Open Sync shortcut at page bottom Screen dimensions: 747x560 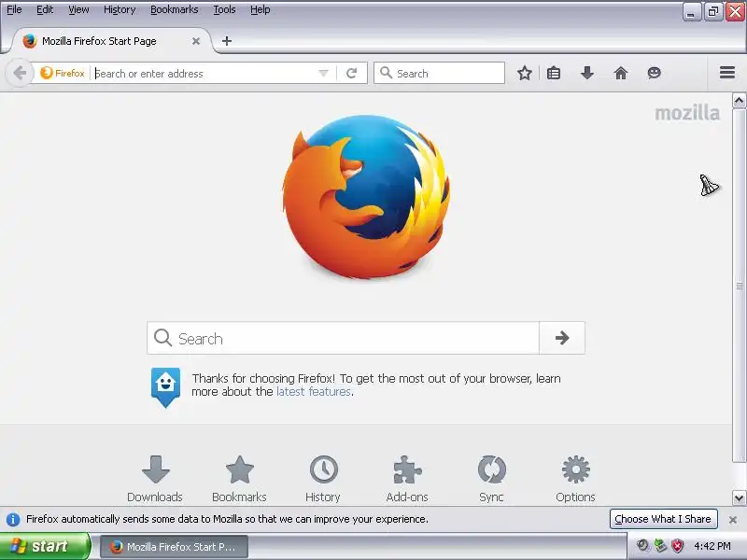coord(492,479)
